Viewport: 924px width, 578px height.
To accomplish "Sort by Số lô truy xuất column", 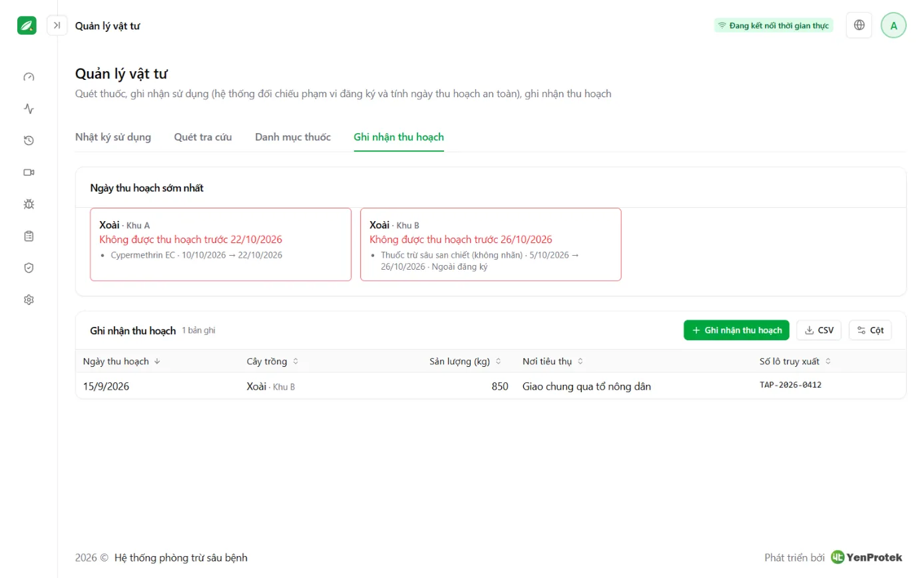I will coord(796,362).
